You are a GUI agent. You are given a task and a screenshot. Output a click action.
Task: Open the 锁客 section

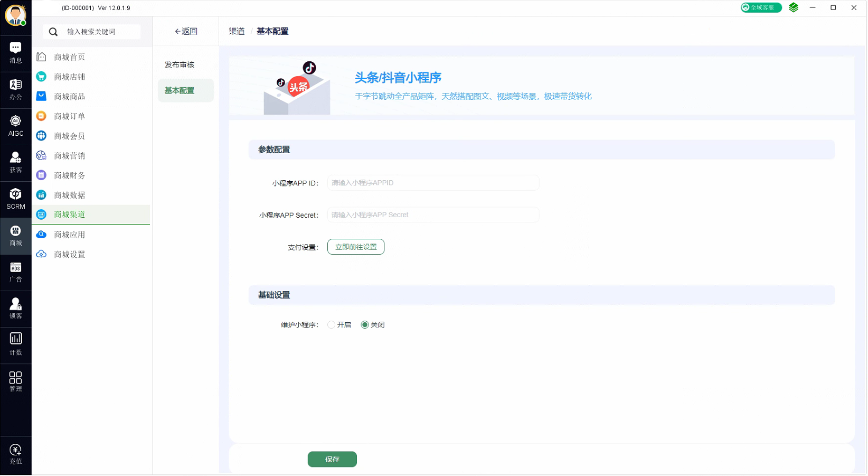point(16,308)
